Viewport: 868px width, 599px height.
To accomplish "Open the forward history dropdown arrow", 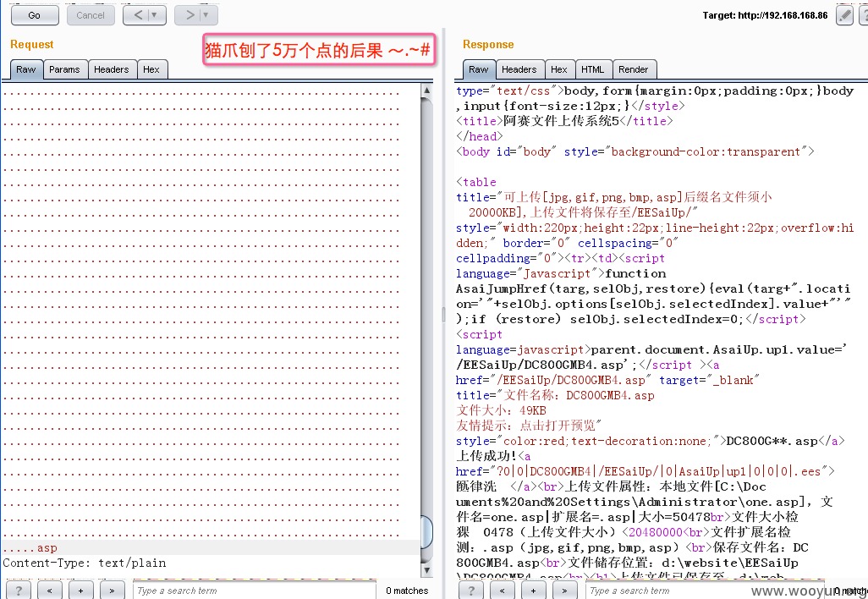I will pyautogui.click(x=206, y=15).
